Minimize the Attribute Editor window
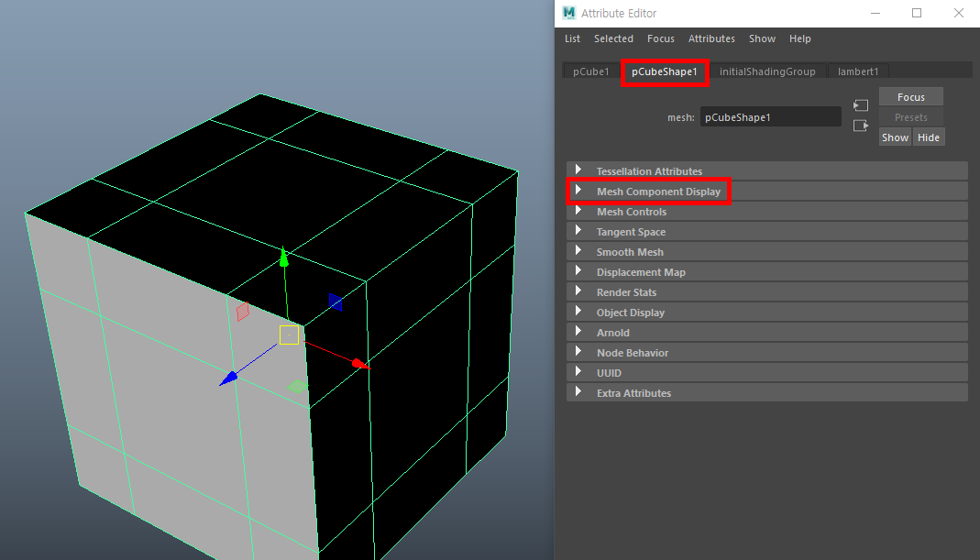 pyautogui.click(x=875, y=13)
